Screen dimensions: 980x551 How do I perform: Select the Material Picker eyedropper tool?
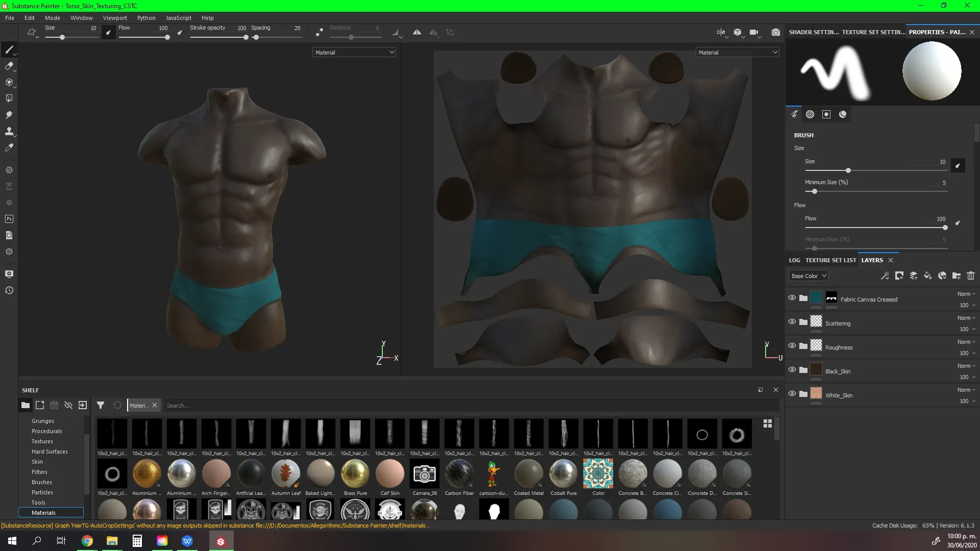pyautogui.click(x=9, y=147)
